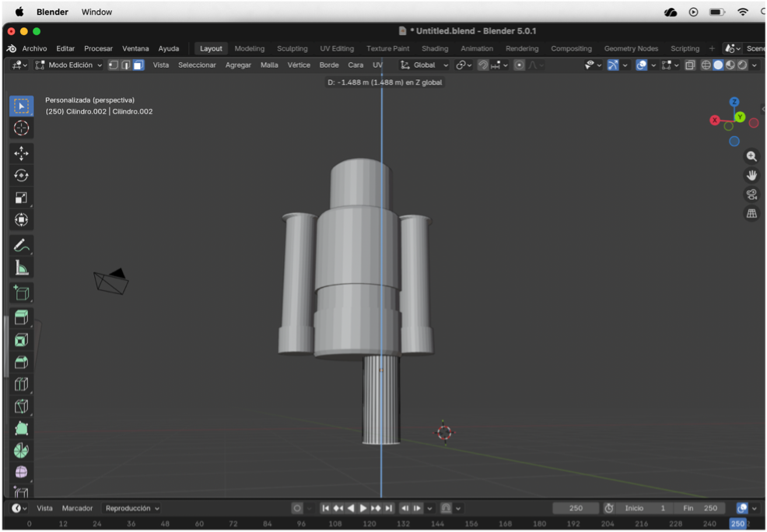This screenshot has height=532, width=767.
Task: Open the Global transform orientation dropdown
Action: [x=425, y=65]
